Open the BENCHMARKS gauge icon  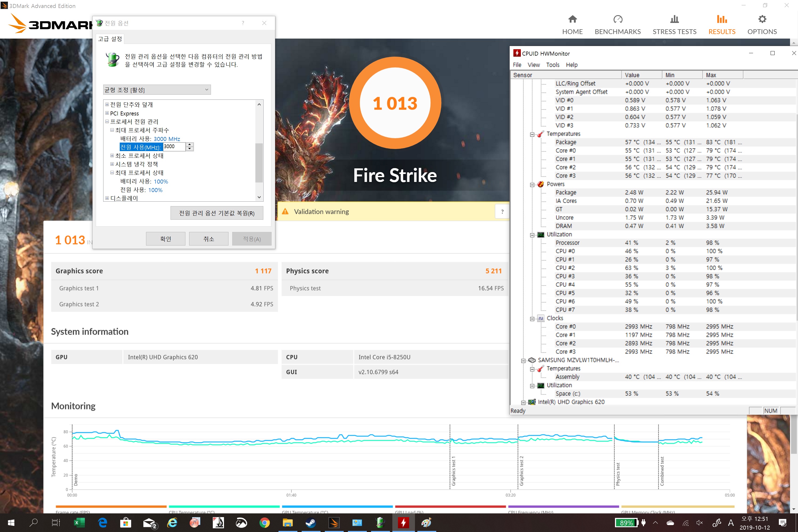pyautogui.click(x=617, y=19)
